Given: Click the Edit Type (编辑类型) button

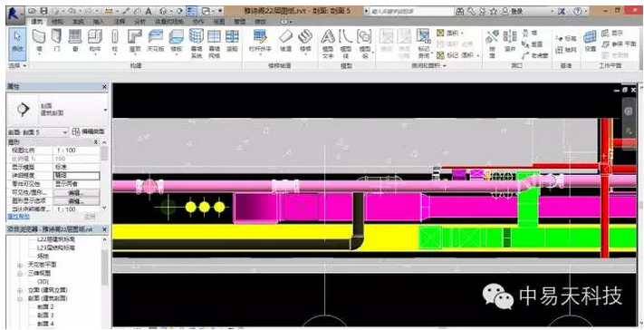Looking at the screenshot, I should [88, 132].
